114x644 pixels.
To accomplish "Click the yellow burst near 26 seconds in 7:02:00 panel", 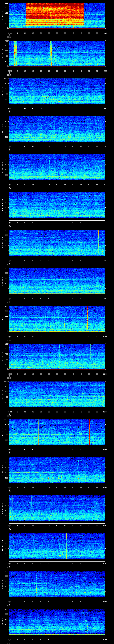I will [x=51, y=53].
